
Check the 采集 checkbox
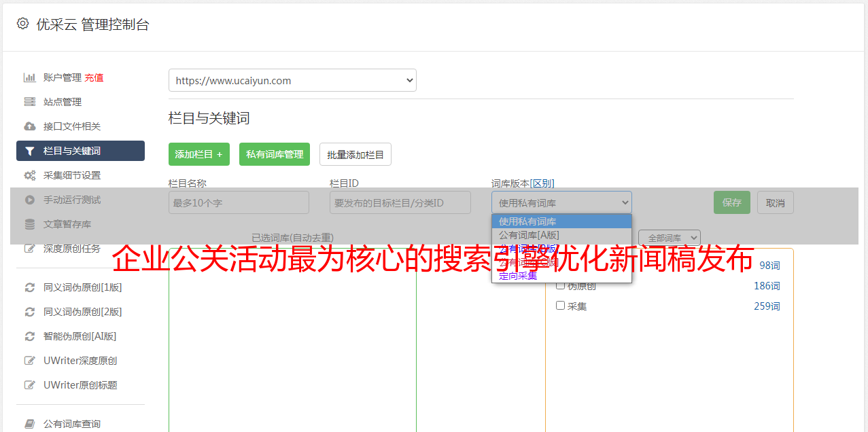561,306
